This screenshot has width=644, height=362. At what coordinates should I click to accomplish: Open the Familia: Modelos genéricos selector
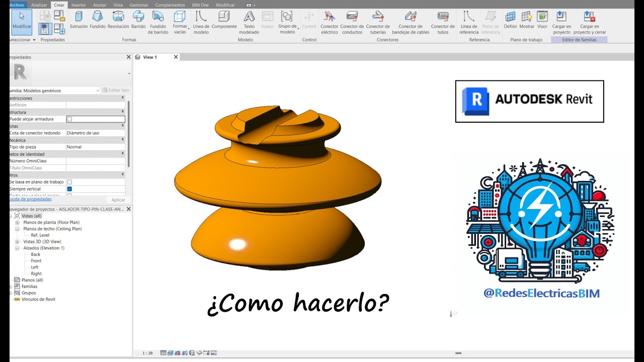[x=55, y=90]
